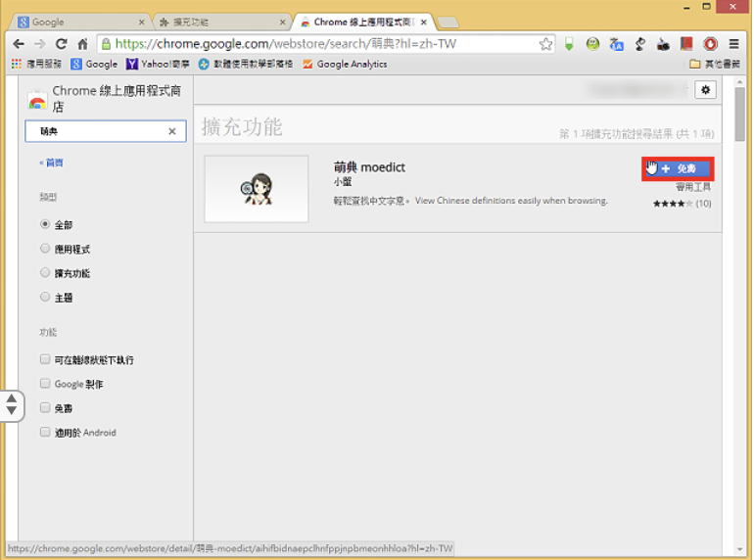Enable the offline 可在離線狀態下執行 checkbox
Image resolution: width=754 pixels, height=560 pixels.
(45, 359)
